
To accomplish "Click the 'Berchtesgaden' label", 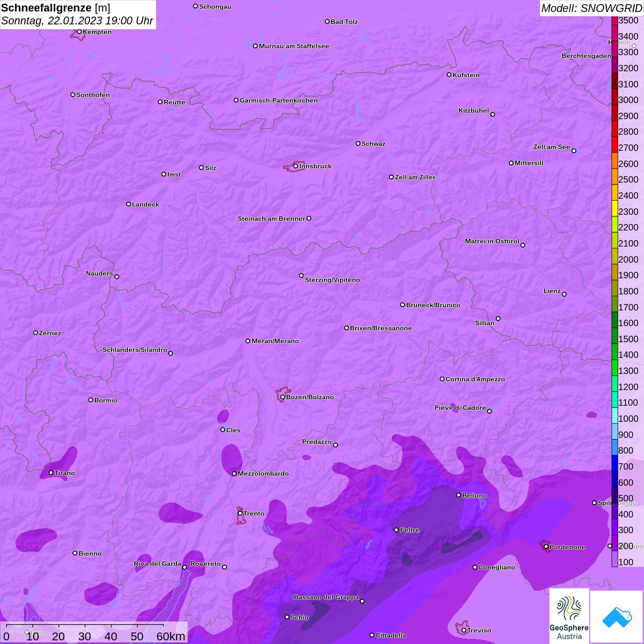I will coord(586,56).
